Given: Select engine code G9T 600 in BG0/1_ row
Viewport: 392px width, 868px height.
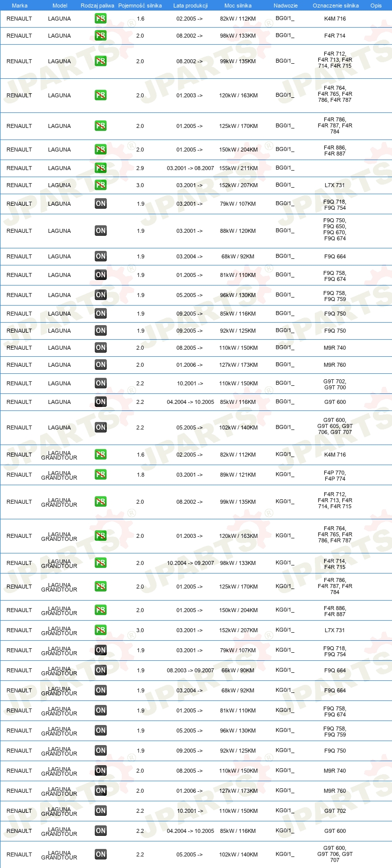Looking at the screenshot, I should 335,402.
